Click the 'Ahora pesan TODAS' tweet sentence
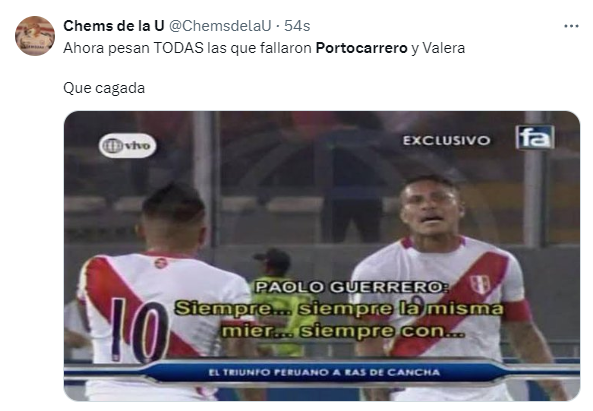The width and height of the screenshot is (593, 411). click(x=264, y=48)
